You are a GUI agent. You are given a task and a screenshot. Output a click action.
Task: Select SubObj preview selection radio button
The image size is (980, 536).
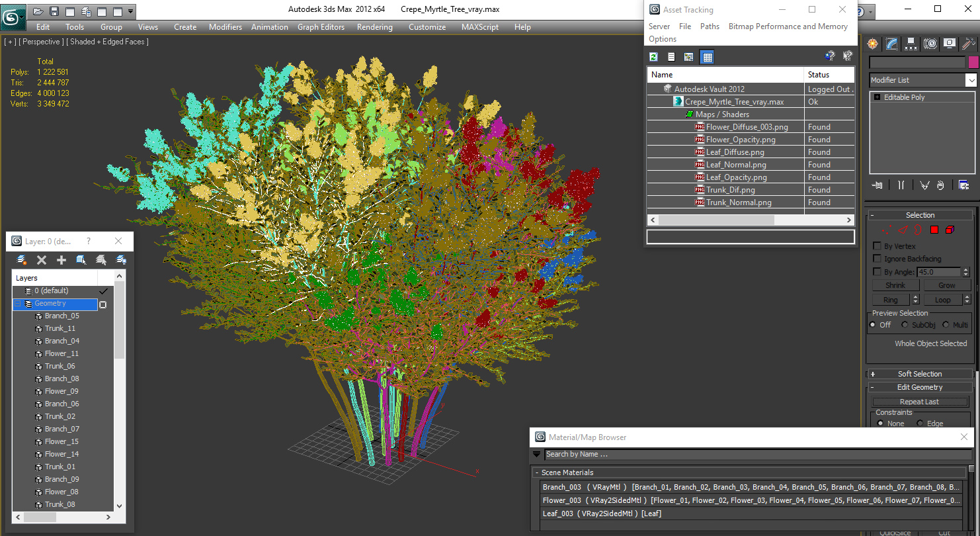[x=905, y=325]
